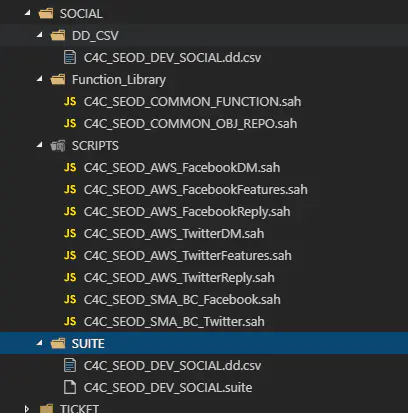The width and height of the screenshot is (408, 413).
Task: Collapse the SUITE folder arrow
Action: point(40,343)
